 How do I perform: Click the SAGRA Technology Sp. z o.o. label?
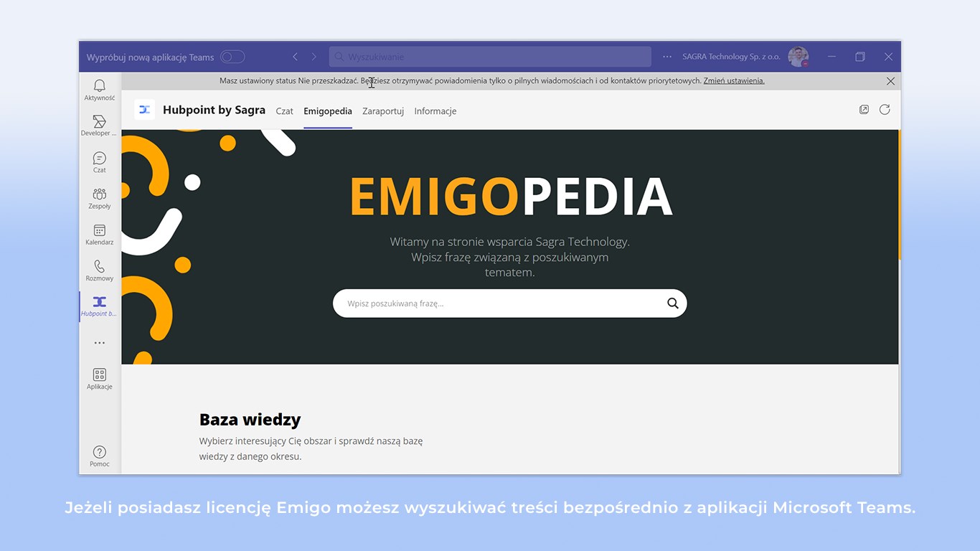click(732, 57)
